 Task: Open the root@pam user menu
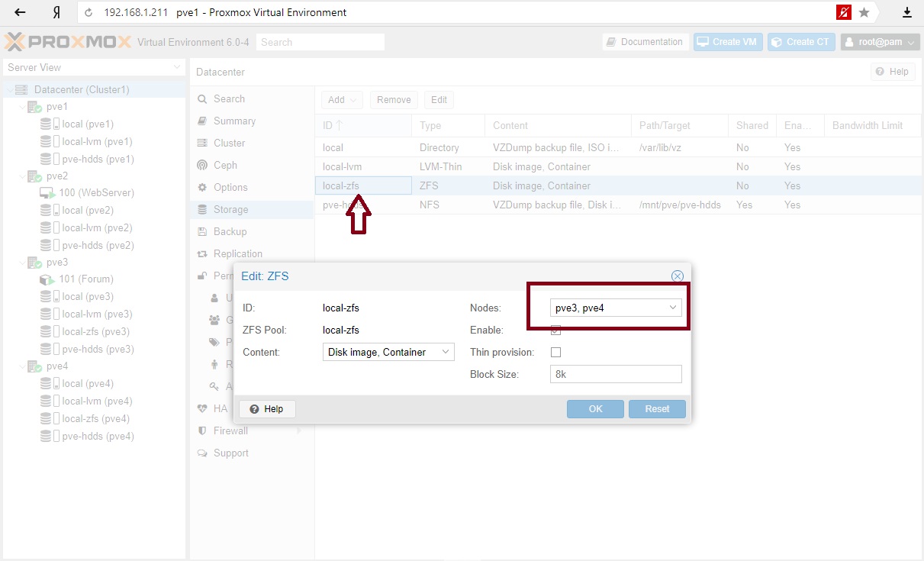tap(881, 42)
